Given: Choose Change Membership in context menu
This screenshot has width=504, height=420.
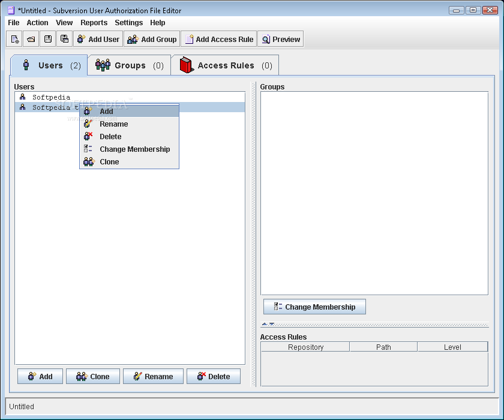Looking at the screenshot, I should coord(129,149).
